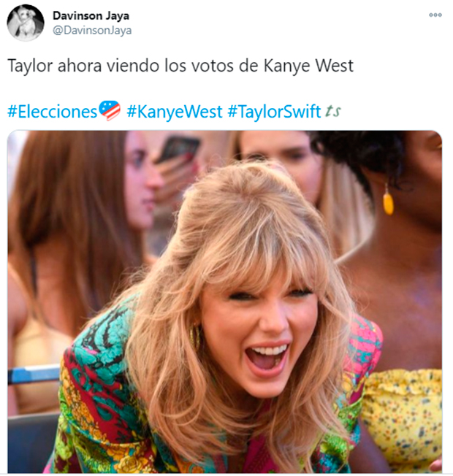The image size is (453, 476).
Task: Click the green ts icon after #TaylorSwift
Action: coord(332,111)
